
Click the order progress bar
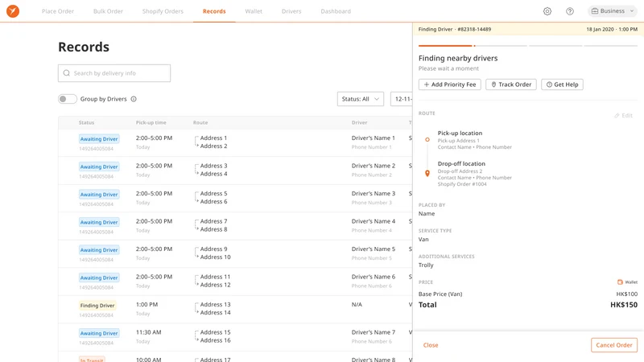528,46
